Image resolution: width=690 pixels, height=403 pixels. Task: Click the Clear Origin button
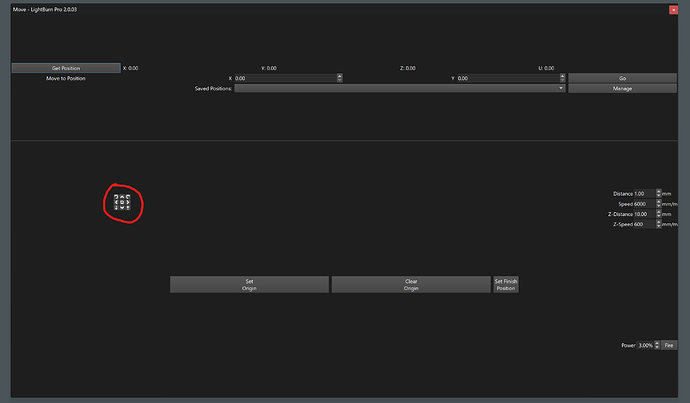point(411,284)
